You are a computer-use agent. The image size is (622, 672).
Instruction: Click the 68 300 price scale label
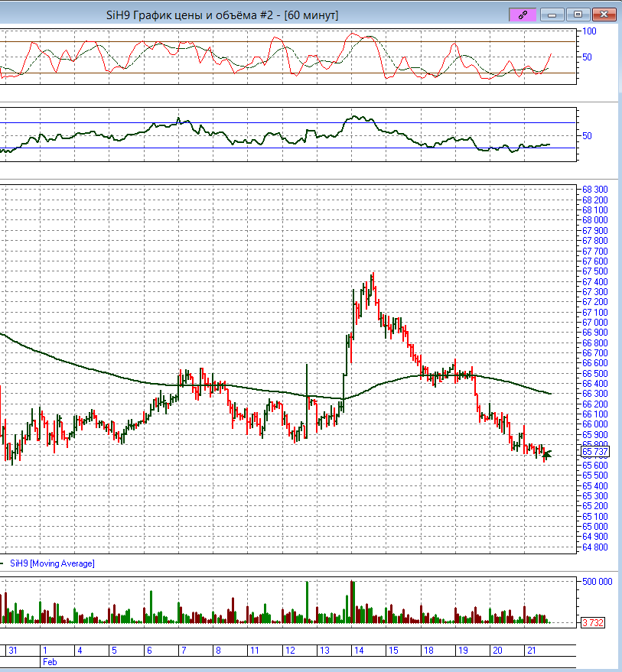click(x=594, y=190)
